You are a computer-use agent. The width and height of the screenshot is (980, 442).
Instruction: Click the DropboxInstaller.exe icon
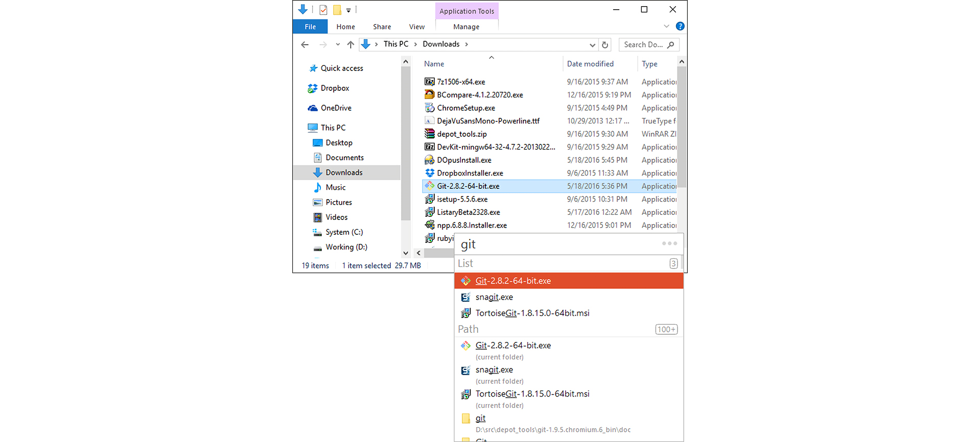430,173
